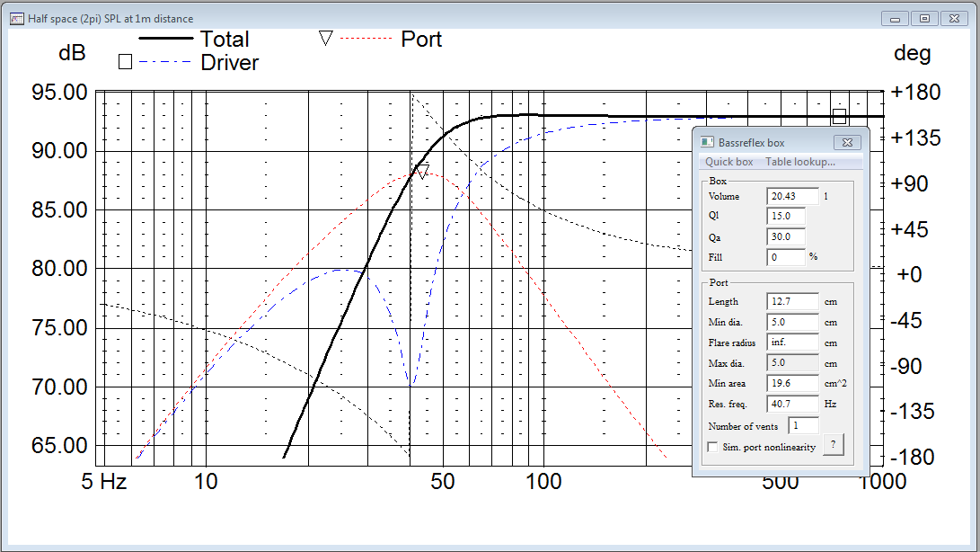Click the 65.00 dB axis label
The width and height of the screenshot is (980, 552).
click(60, 446)
